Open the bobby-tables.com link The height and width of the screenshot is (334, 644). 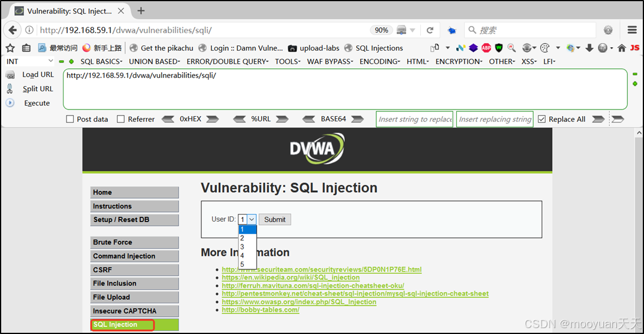tap(260, 310)
